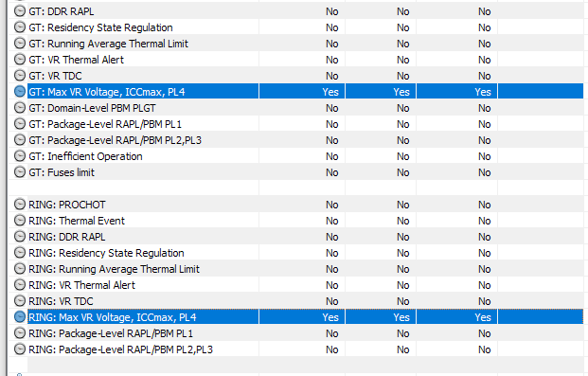Select the GT: VR Thermal Alert label

point(76,60)
